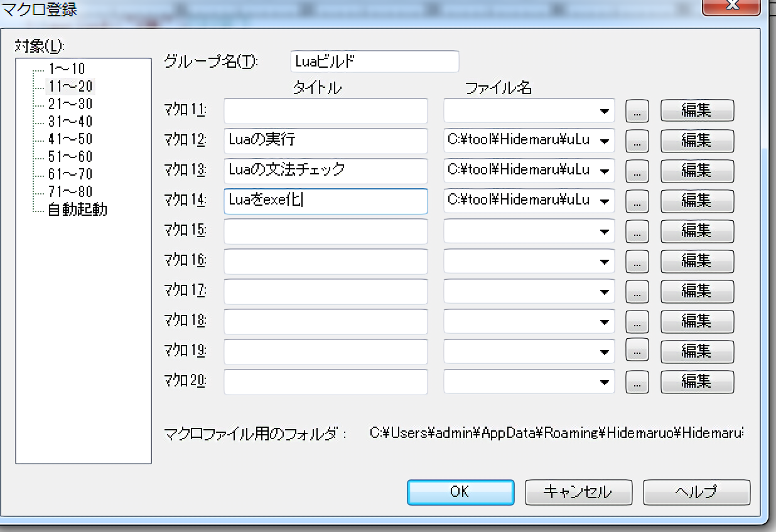The image size is (776, 532).
Task: Open file name dropdown for Macro 13
Action: pyautogui.click(x=604, y=171)
